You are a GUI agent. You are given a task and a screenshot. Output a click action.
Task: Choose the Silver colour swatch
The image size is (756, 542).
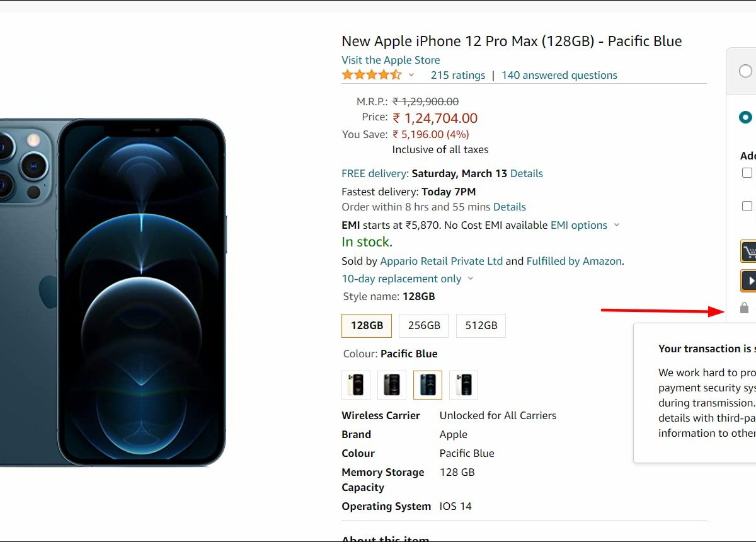click(464, 385)
